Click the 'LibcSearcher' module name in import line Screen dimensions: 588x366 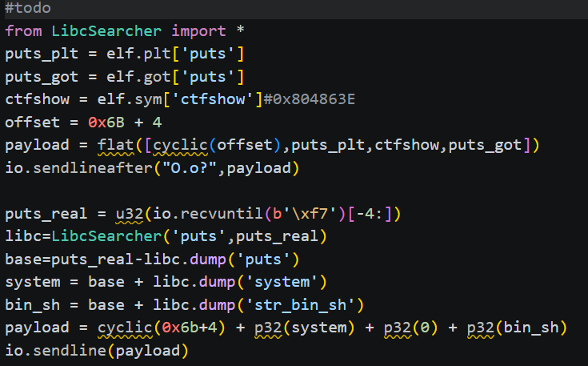[106, 30]
